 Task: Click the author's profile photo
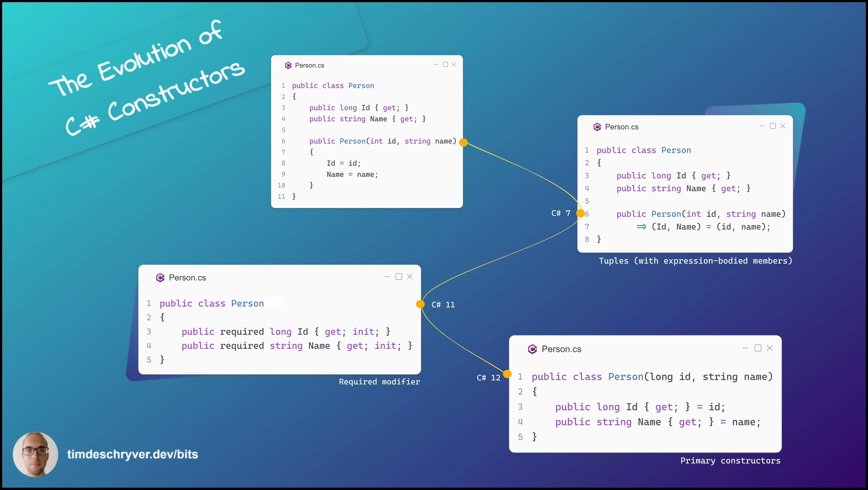35,454
